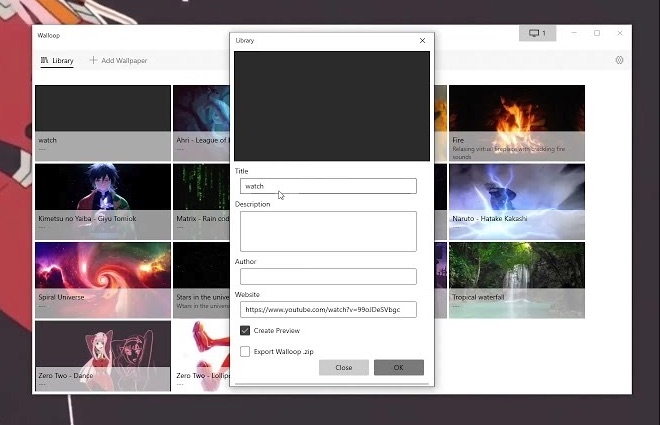Image resolution: width=660 pixels, height=425 pixels.
Task: Pick the Spiral Universe wallpaper
Action: point(103,280)
